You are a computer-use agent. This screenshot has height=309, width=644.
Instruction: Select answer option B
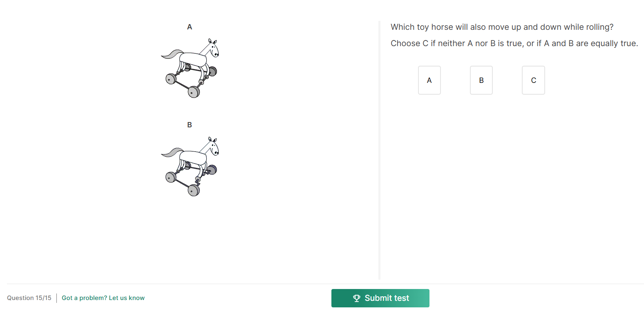tap(481, 80)
